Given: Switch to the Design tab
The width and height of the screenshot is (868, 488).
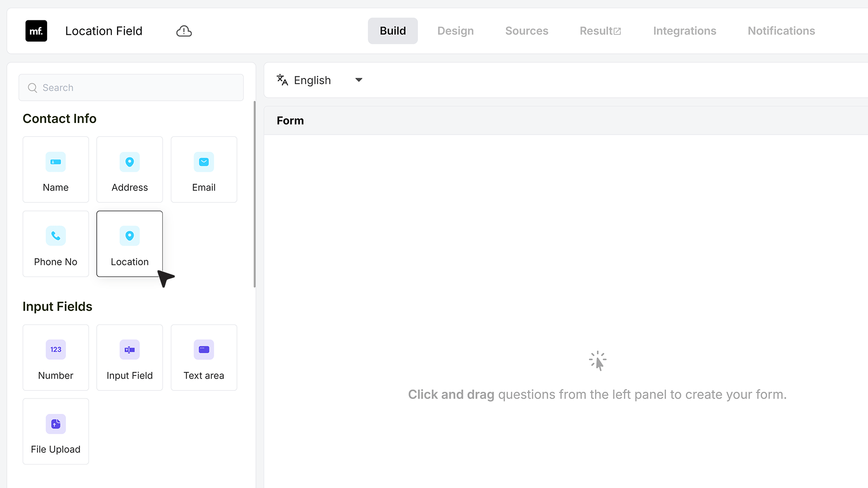Looking at the screenshot, I should click(x=455, y=31).
